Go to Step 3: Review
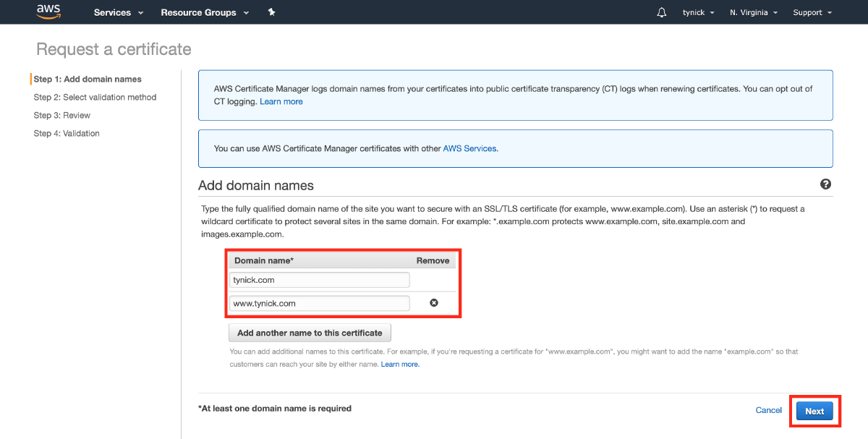The image size is (868, 439). (x=62, y=115)
